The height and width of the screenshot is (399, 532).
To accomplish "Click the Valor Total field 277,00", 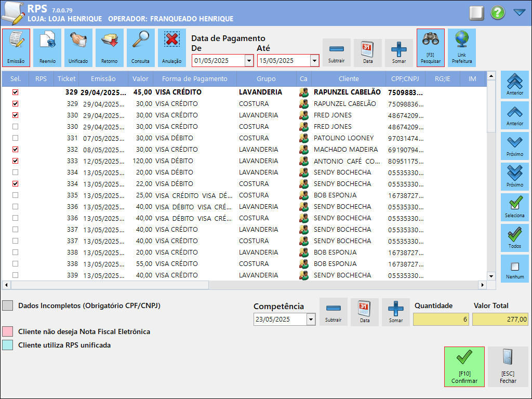I will [x=500, y=320].
